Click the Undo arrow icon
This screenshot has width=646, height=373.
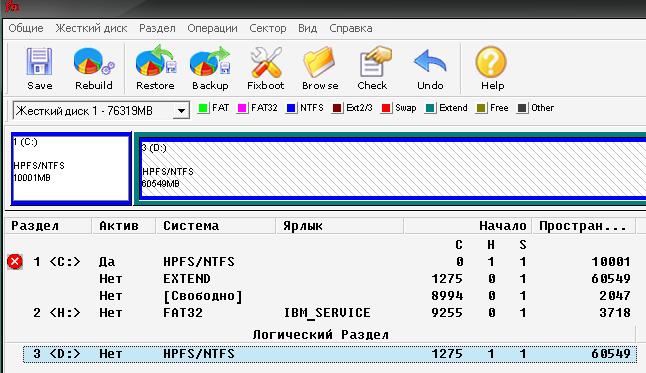point(430,62)
